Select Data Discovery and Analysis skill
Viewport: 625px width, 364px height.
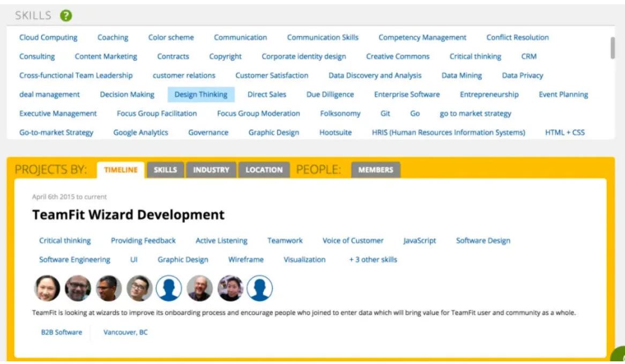pos(375,76)
